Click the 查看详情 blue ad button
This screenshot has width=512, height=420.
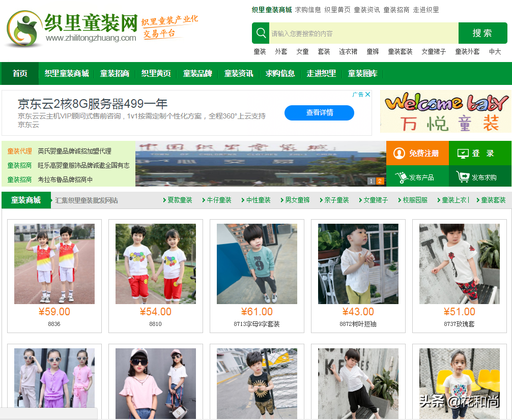(x=319, y=113)
